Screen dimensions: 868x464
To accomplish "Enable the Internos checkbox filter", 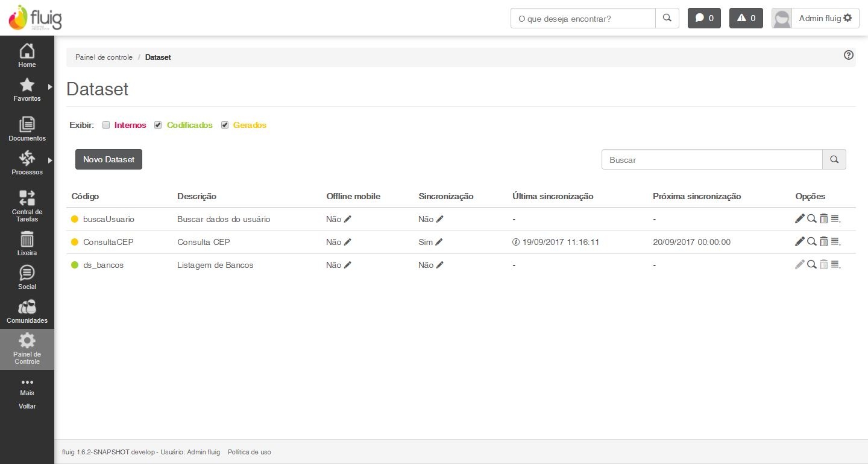I will (106, 126).
